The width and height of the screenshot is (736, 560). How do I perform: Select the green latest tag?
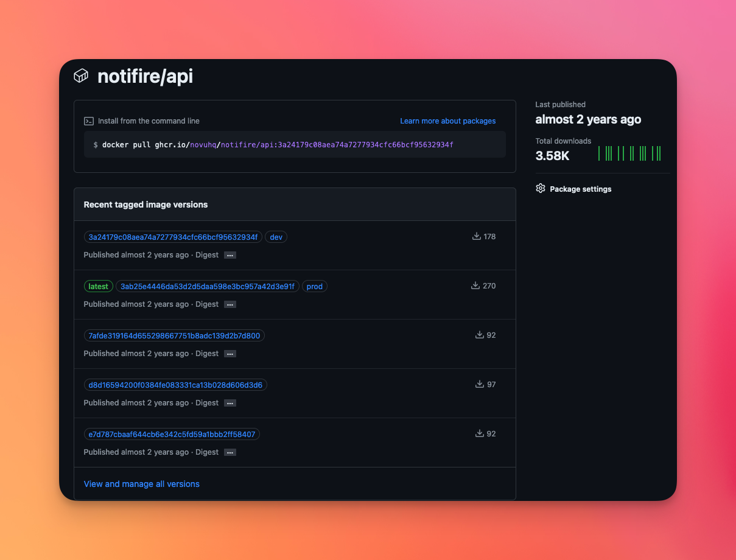(99, 287)
